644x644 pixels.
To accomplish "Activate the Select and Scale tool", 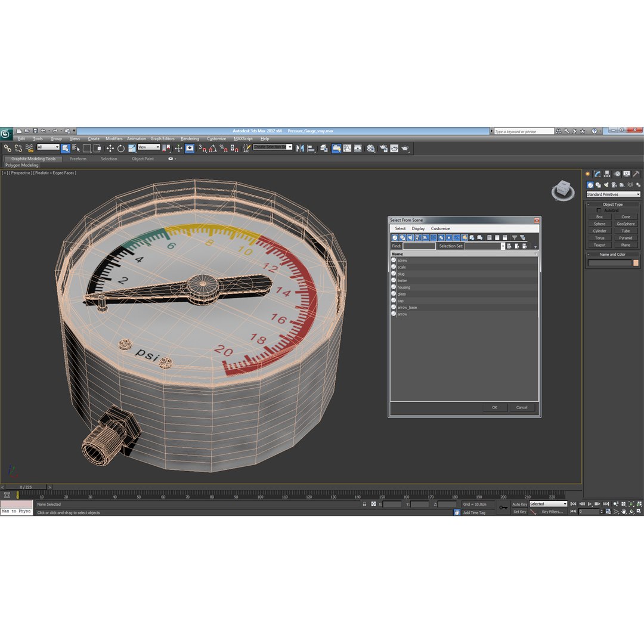I will pyautogui.click(x=132, y=148).
